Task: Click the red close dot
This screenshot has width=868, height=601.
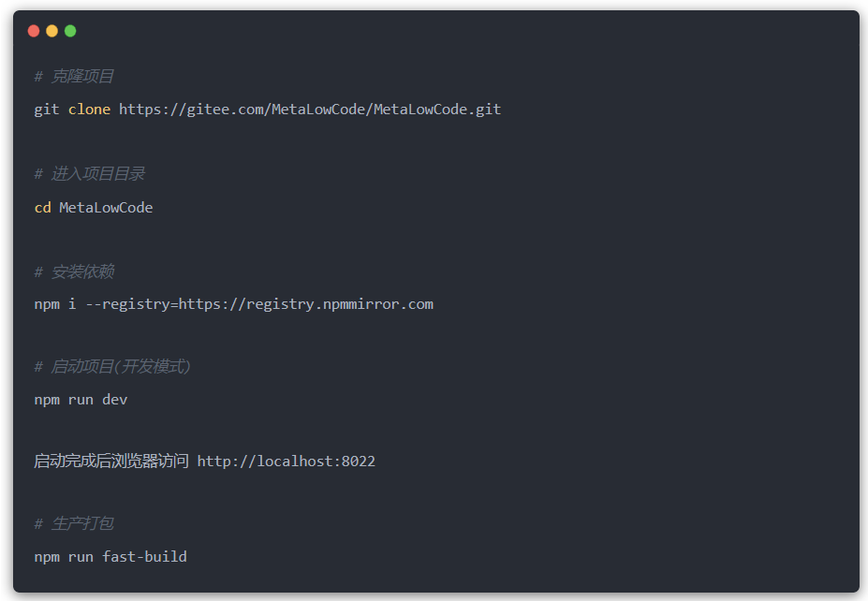Action: 34,31
